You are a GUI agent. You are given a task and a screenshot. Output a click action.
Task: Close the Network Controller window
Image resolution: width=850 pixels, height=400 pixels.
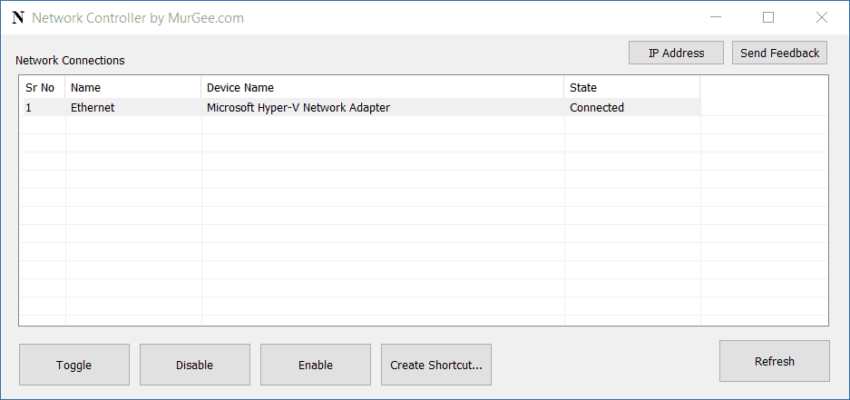[821, 17]
